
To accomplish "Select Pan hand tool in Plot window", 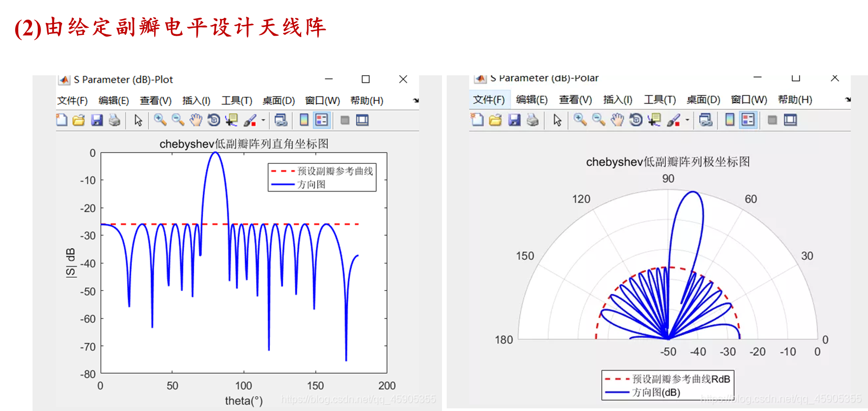I will (196, 120).
